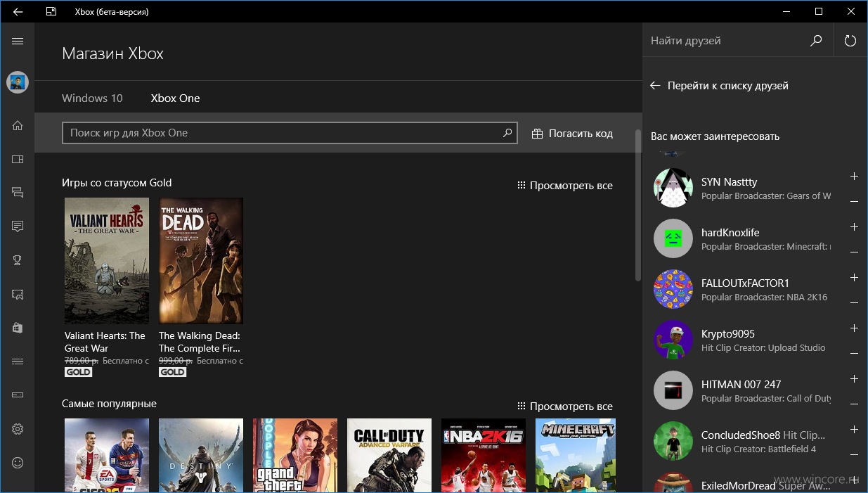View all games with Gold status
868x493 pixels.
tap(565, 186)
